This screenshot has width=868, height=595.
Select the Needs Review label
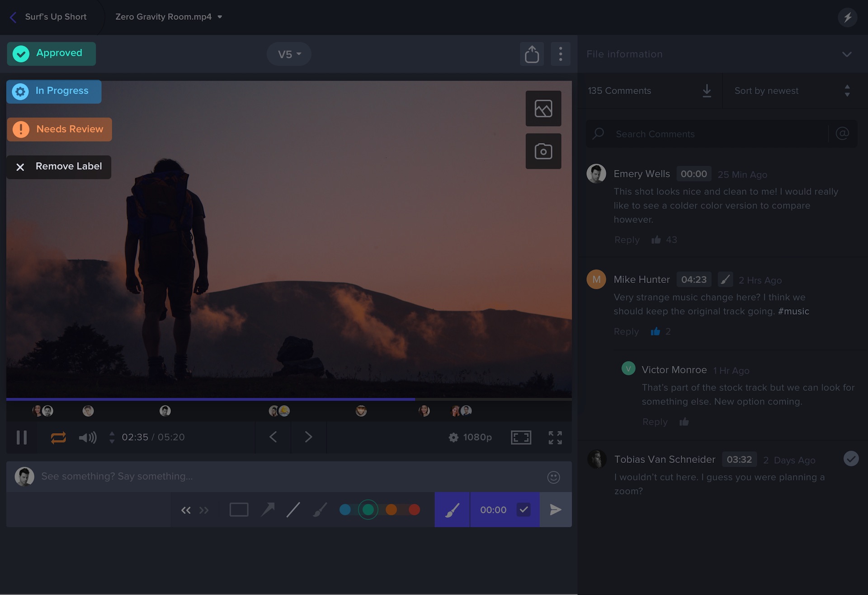coord(59,129)
